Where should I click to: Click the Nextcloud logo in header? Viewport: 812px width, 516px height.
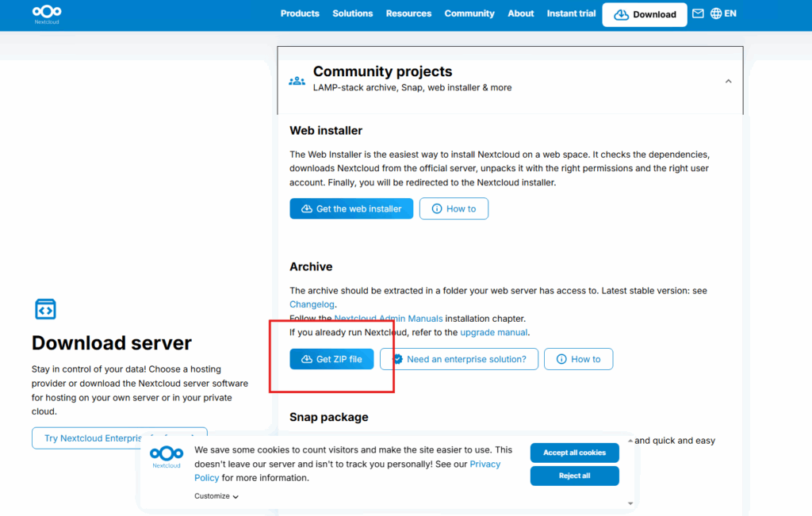coord(47,14)
